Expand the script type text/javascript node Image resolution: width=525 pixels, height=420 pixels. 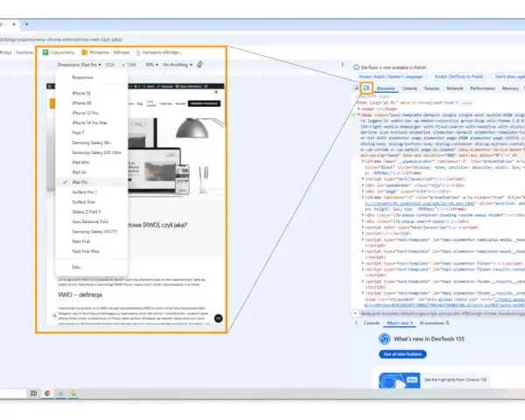tap(362, 178)
